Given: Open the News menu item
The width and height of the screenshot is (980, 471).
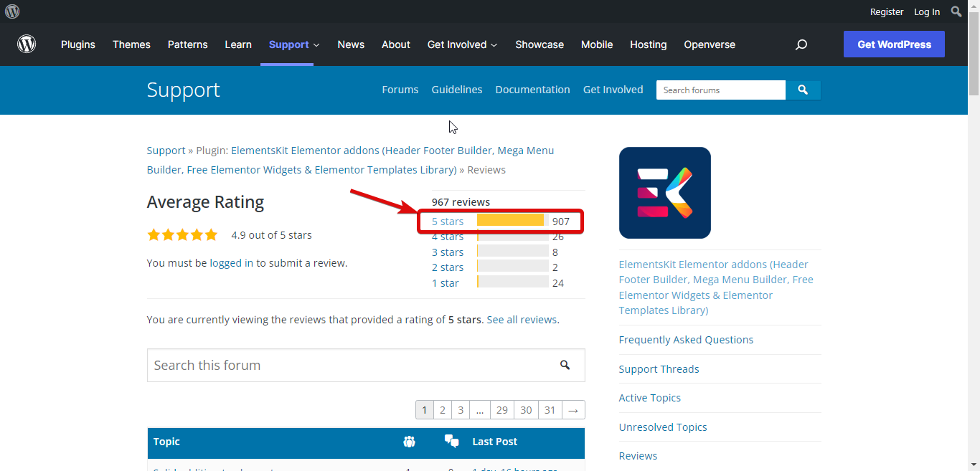Looking at the screenshot, I should coord(351,44).
